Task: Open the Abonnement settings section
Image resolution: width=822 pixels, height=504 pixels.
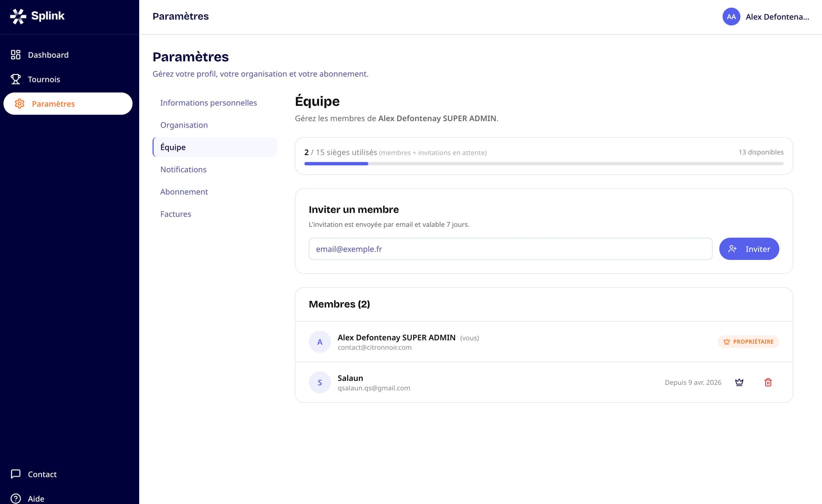Action: (x=214, y=192)
